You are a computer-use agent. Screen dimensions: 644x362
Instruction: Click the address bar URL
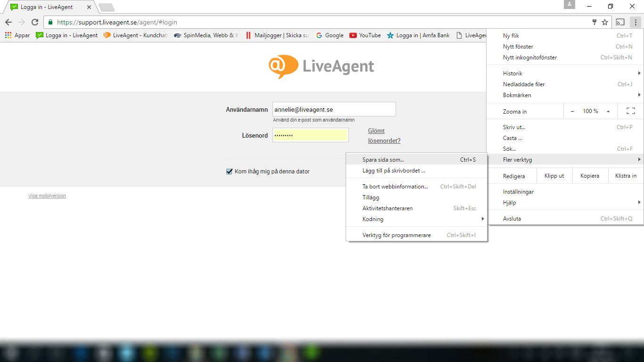coord(117,22)
